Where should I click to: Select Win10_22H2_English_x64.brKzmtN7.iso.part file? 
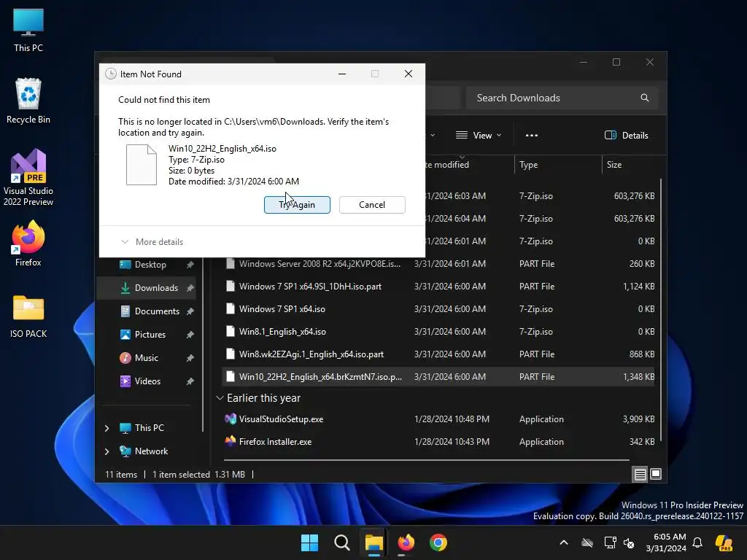(x=438, y=377)
